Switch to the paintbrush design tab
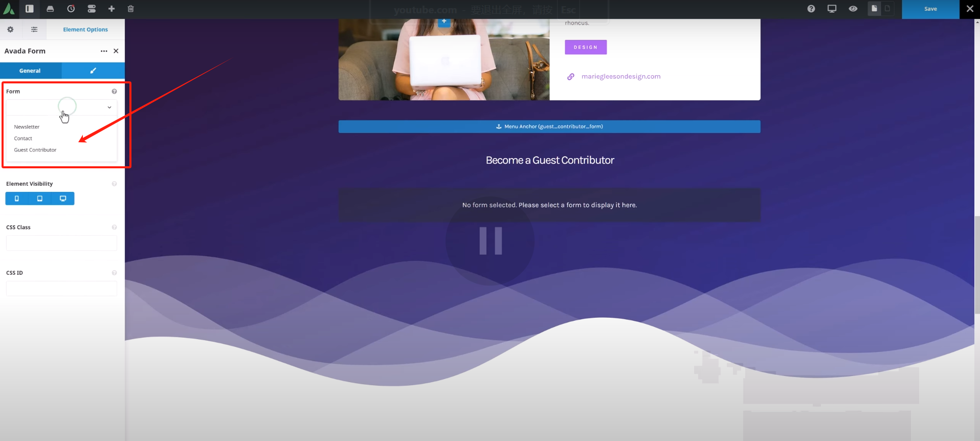 pos(93,71)
